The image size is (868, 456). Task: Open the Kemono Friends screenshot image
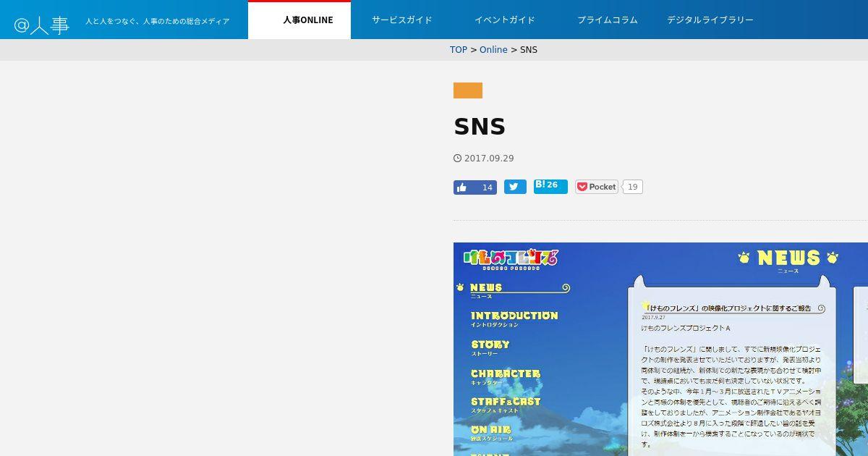tap(660, 349)
